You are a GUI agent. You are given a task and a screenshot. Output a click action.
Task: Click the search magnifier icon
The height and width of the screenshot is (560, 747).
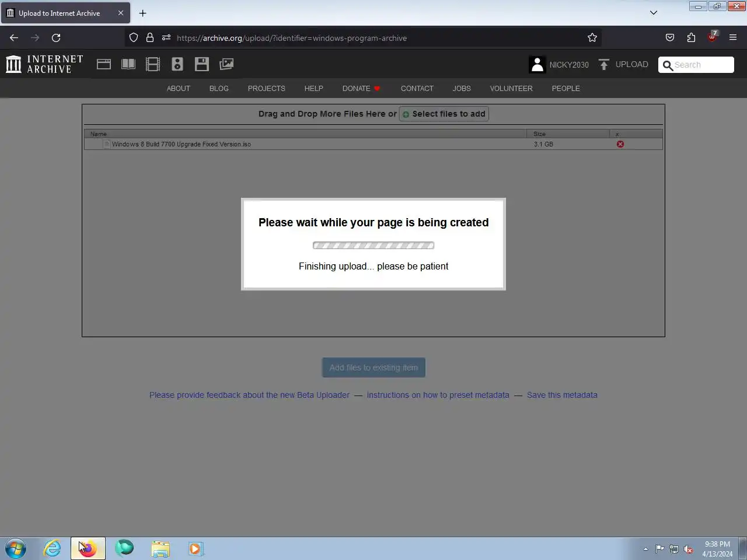point(668,65)
